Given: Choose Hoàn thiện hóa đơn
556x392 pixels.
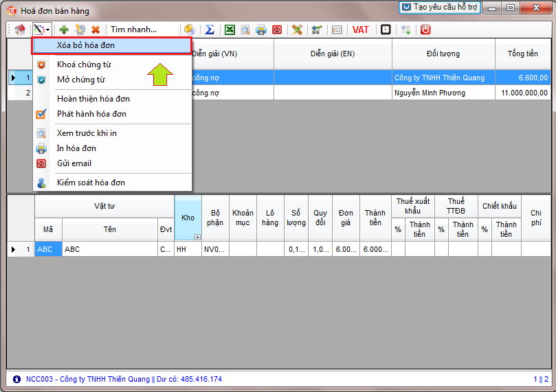Looking at the screenshot, I should (x=112, y=99).
